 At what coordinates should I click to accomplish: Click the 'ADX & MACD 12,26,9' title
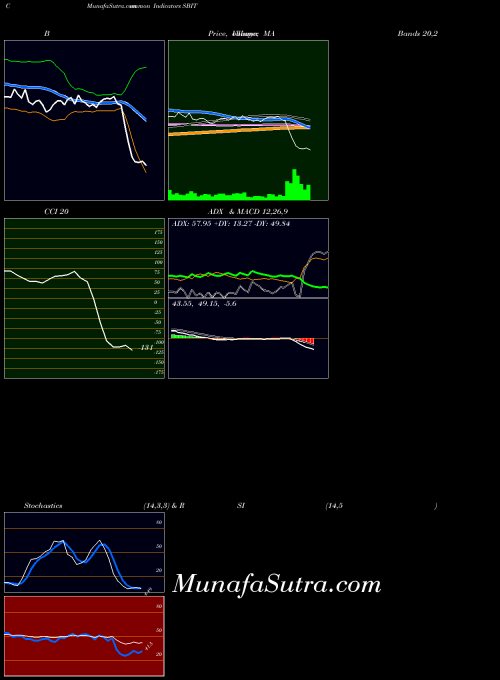pyautogui.click(x=248, y=212)
